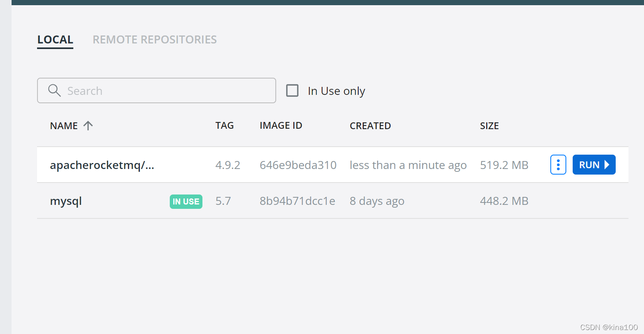644x334 pixels.
Task: Click tag 4.9.2 in apacherocketmq row
Action: tap(228, 165)
